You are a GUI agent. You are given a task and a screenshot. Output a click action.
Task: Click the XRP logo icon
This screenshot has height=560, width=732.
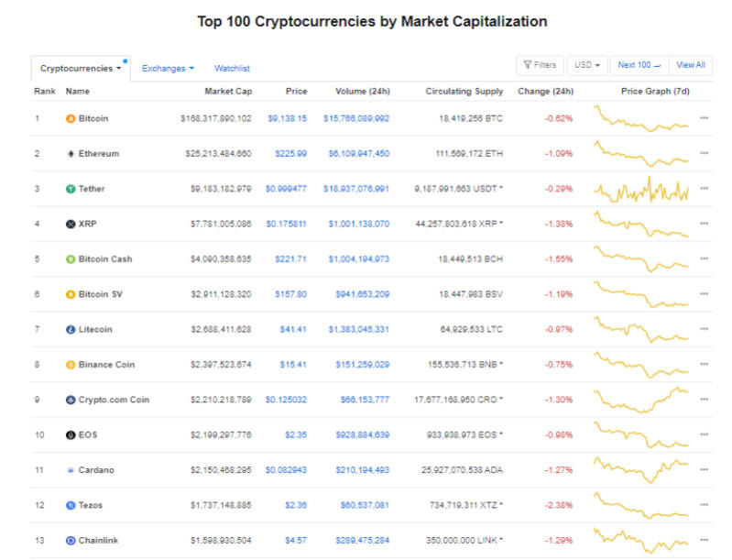coord(71,224)
